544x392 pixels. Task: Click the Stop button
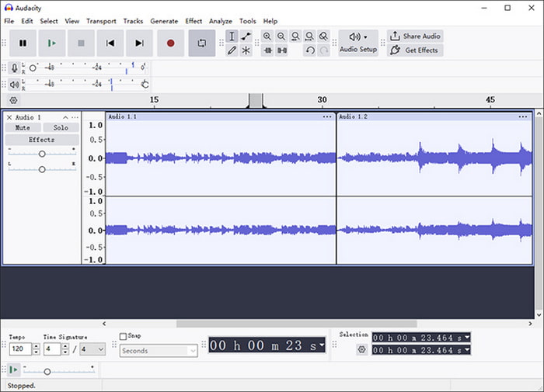(x=81, y=43)
